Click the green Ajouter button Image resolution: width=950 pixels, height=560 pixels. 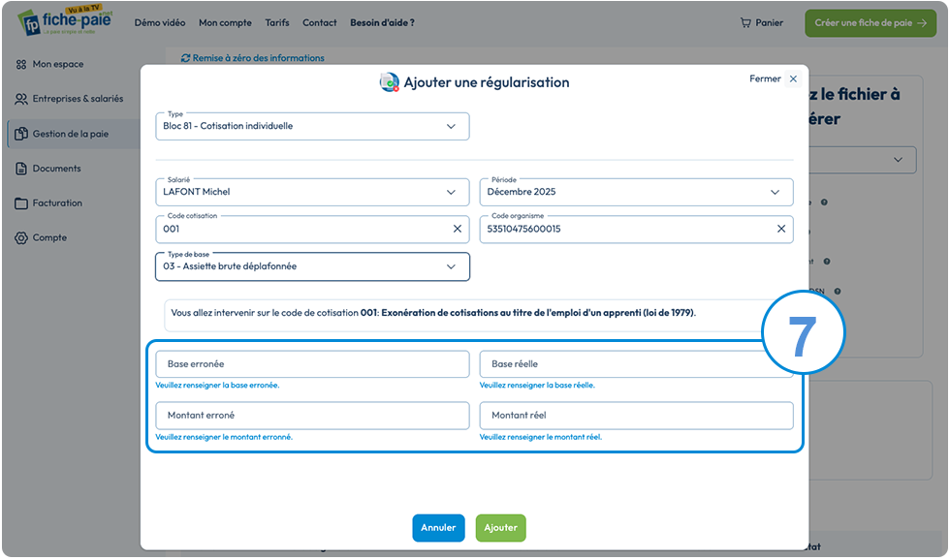(500, 528)
